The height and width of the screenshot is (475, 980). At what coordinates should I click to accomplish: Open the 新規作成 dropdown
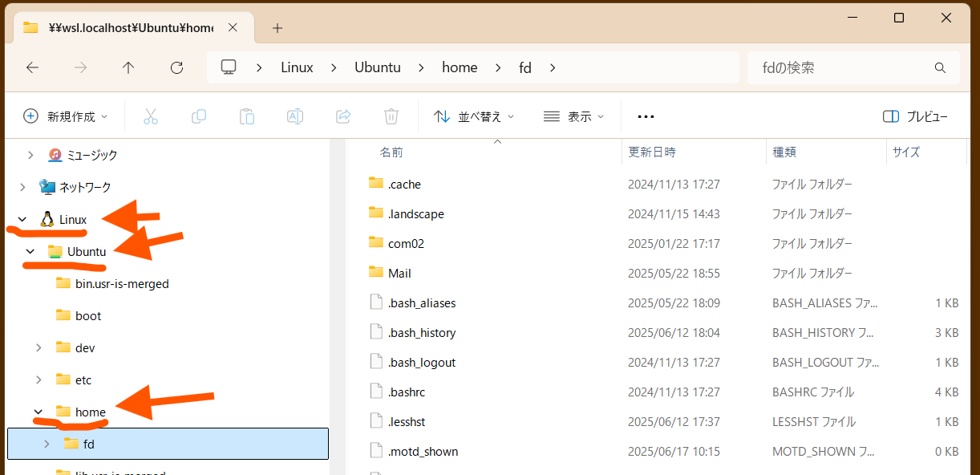(66, 116)
